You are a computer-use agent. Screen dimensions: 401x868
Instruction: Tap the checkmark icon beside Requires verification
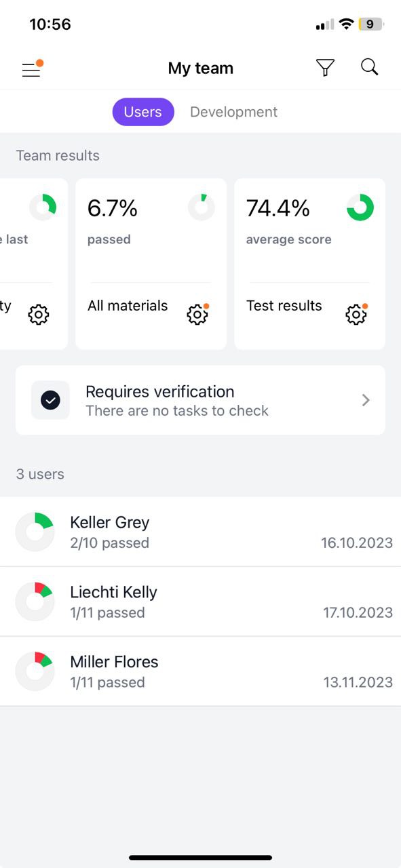(x=50, y=400)
